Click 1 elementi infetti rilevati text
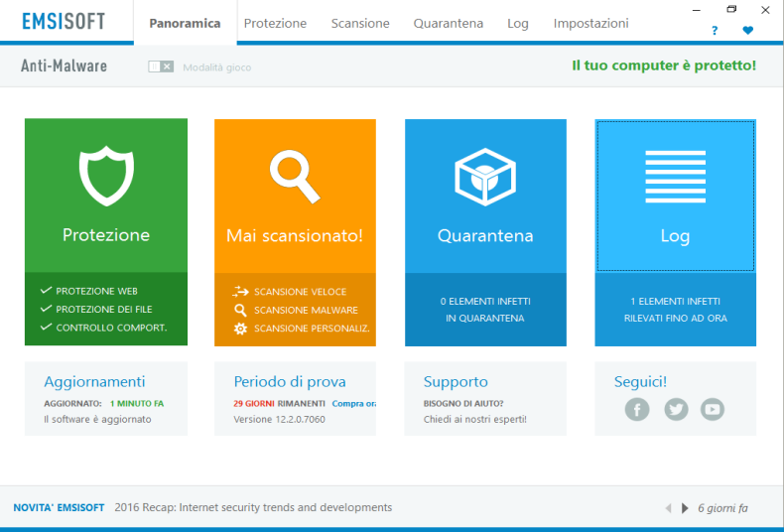This screenshot has height=532, width=784. click(x=676, y=310)
